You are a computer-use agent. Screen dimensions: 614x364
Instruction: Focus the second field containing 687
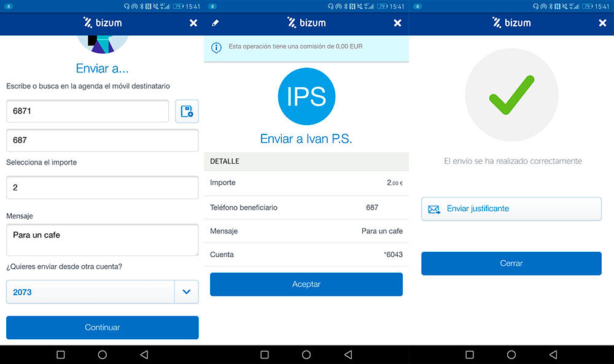click(x=102, y=140)
